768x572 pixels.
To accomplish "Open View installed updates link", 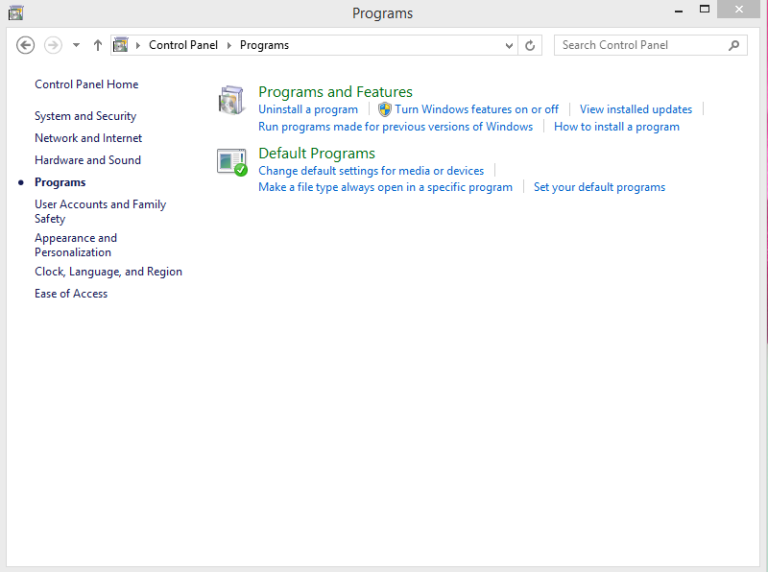I will (x=635, y=109).
